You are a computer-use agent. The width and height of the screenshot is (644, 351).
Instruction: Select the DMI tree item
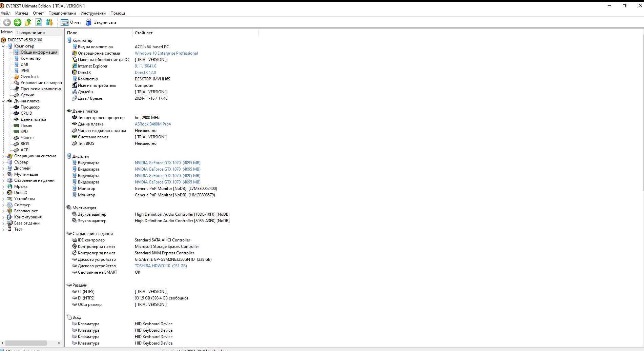tap(24, 64)
